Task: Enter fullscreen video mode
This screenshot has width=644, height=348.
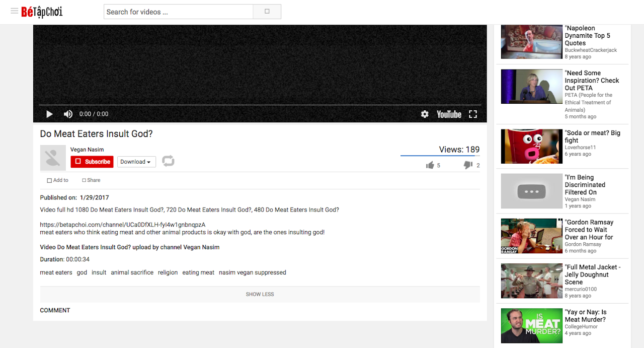Action: [x=473, y=114]
